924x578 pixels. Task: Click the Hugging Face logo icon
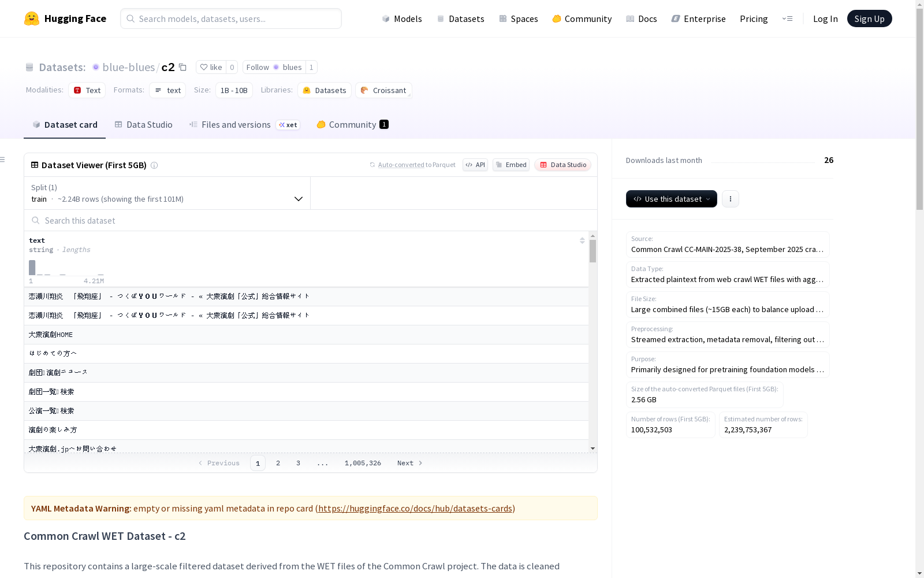coord(32,18)
